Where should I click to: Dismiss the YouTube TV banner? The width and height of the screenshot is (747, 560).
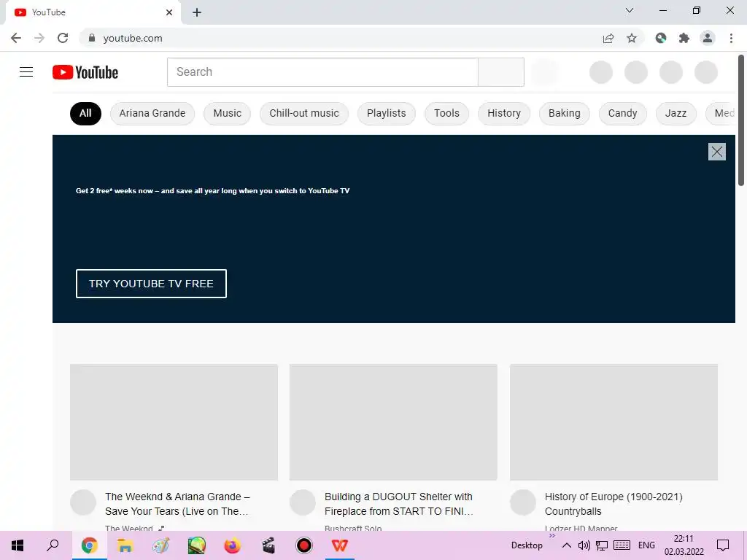tap(717, 152)
